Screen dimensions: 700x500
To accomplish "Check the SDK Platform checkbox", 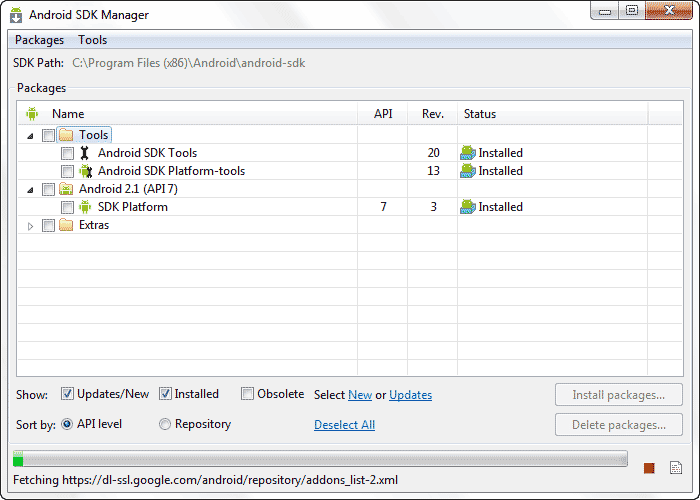I will click(67, 207).
